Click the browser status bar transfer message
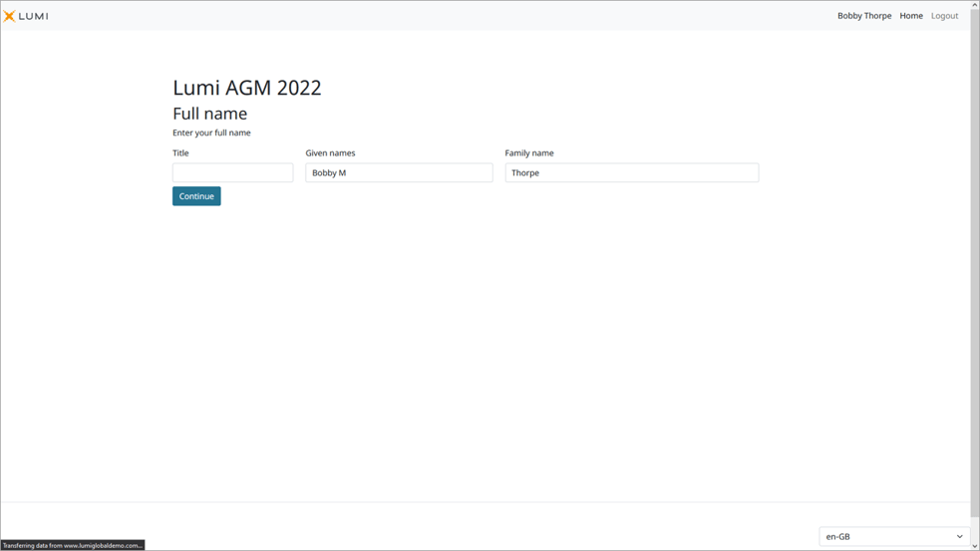The width and height of the screenshot is (980, 551). (73, 545)
